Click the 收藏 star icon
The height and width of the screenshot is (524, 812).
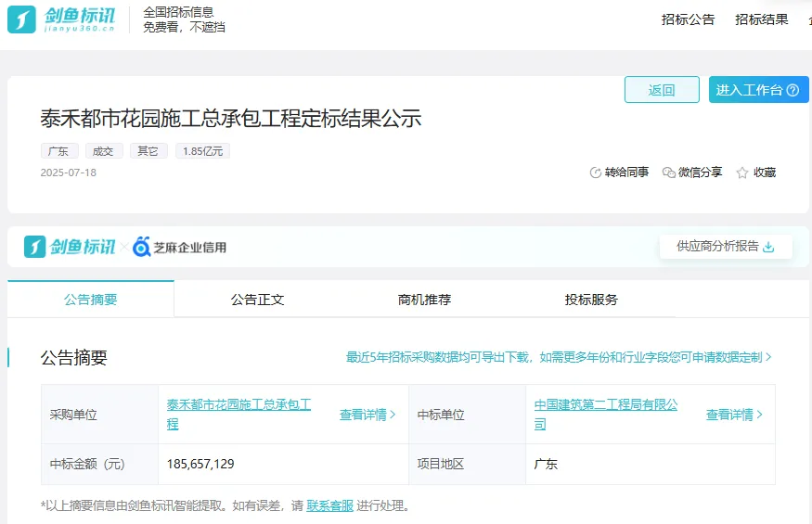click(742, 173)
